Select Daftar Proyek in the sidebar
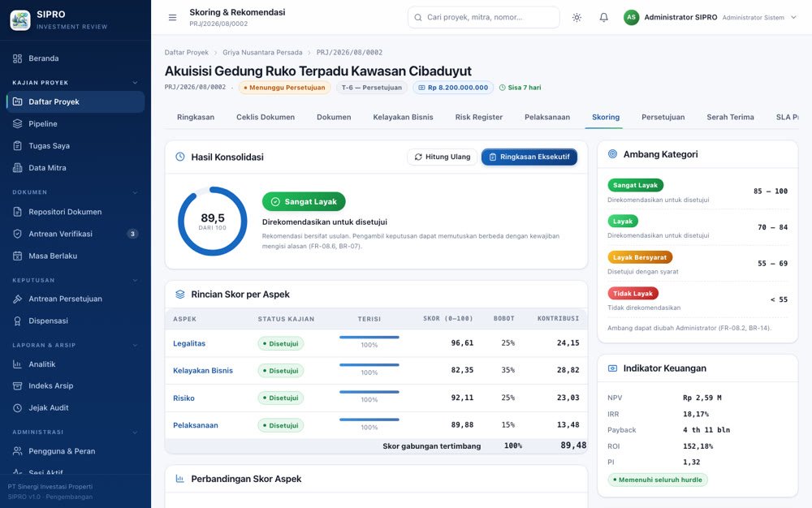Image resolution: width=812 pixels, height=508 pixels. coord(75,102)
